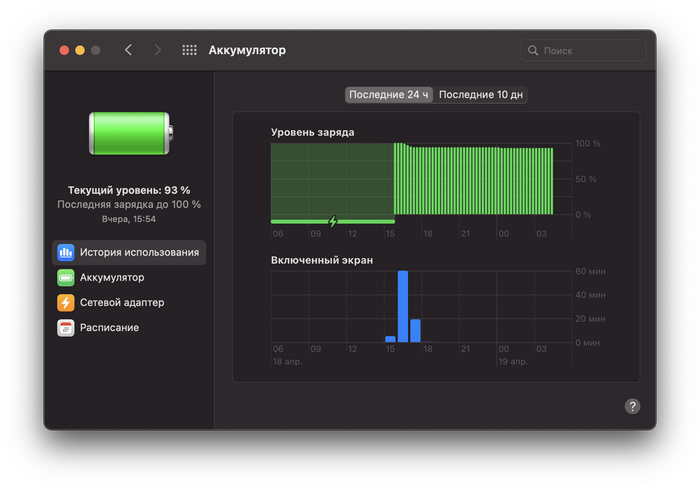Open help with the question mark button
The height and width of the screenshot is (488, 700).
(x=632, y=406)
